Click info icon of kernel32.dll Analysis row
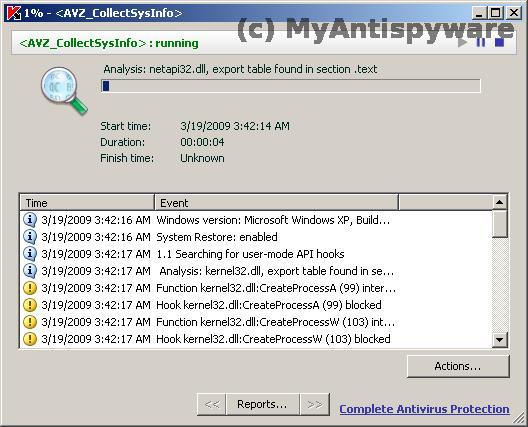This screenshot has height=427, width=528. point(30,271)
